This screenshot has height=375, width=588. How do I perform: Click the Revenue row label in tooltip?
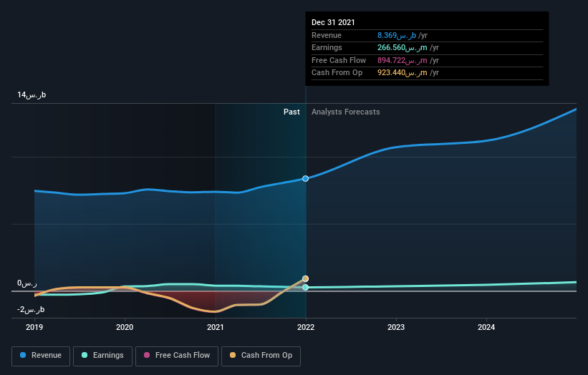[x=327, y=35]
